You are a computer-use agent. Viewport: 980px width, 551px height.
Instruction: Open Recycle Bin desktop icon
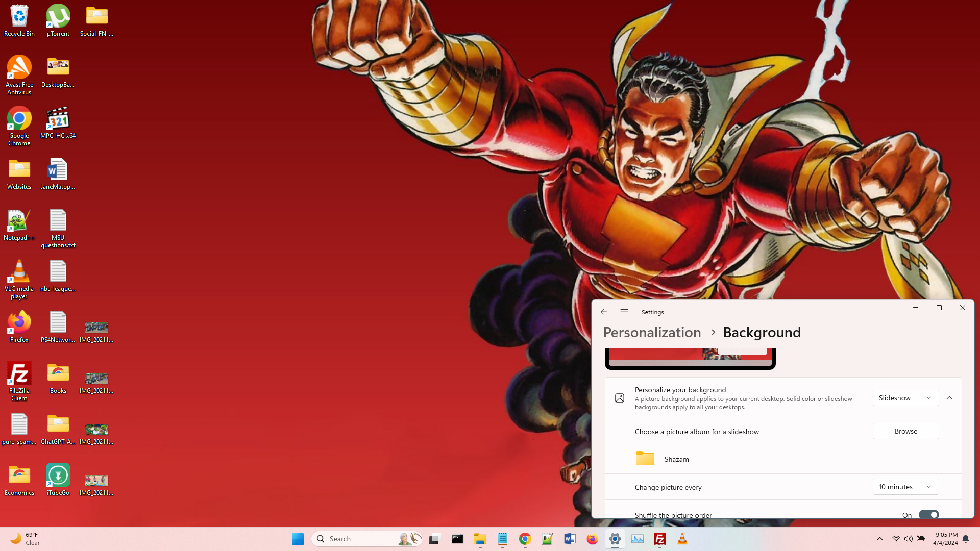click(19, 21)
